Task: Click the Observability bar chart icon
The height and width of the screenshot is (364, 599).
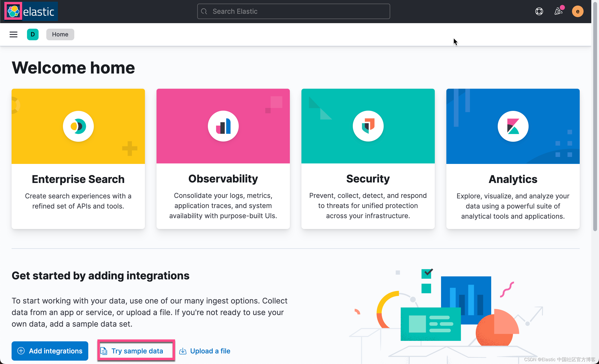Action: pyautogui.click(x=223, y=126)
